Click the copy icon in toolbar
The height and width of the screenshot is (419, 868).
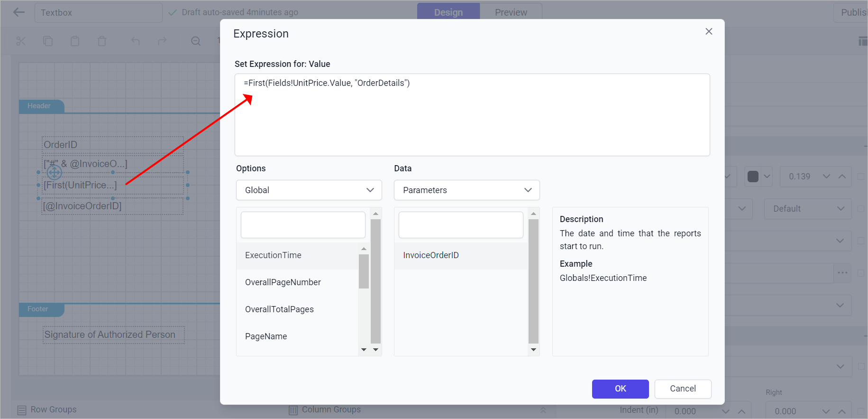pos(48,41)
